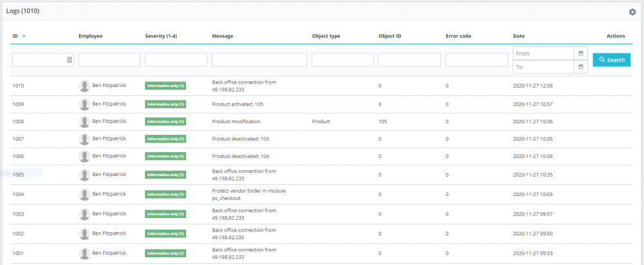Click Object ID cell '105'
This screenshot has height=265, width=644.
click(383, 122)
